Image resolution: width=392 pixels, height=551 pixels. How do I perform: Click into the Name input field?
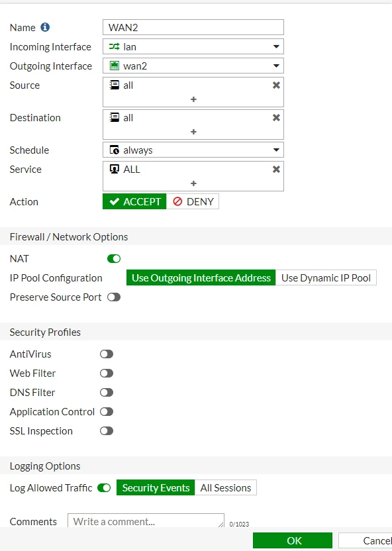tap(193, 27)
